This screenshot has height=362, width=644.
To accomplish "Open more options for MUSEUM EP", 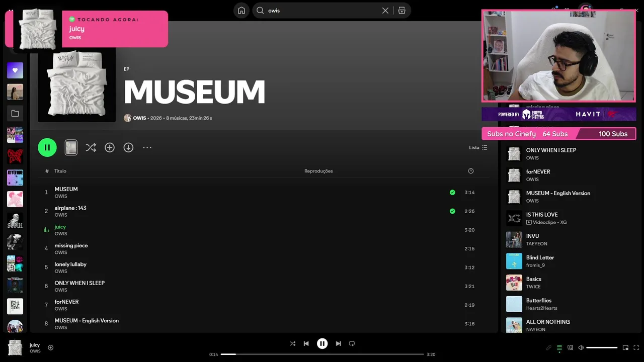I will pos(147,147).
